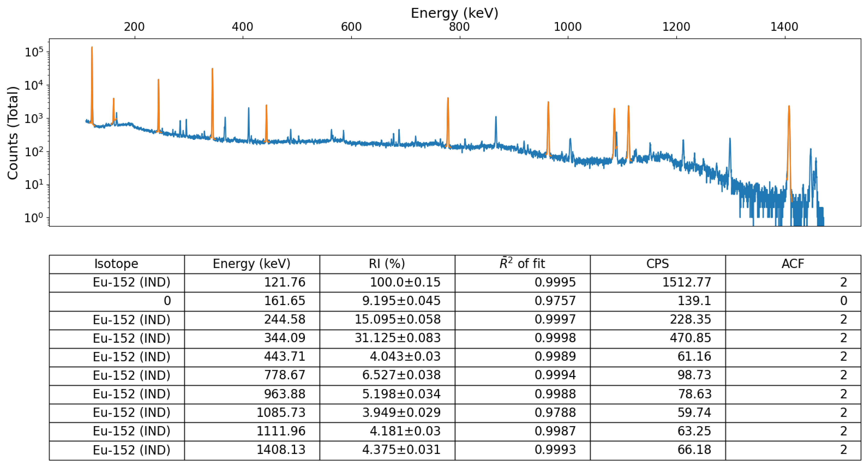Click the 1000 tick label on energy axis
The height and width of the screenshot is (467, 868).
[568, 27]
